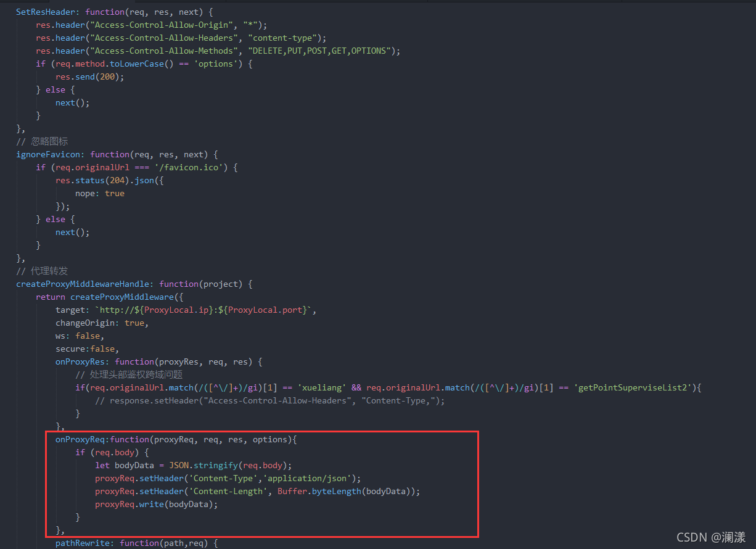This screenshot has height=549, width=756.
Task: Click the secure:false line
Action: click(88, 349)
